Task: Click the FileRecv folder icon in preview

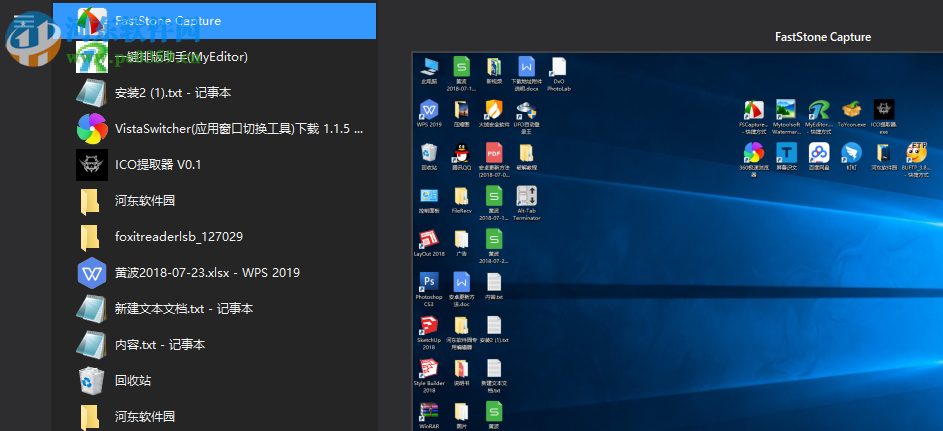Action: point(461,196)
